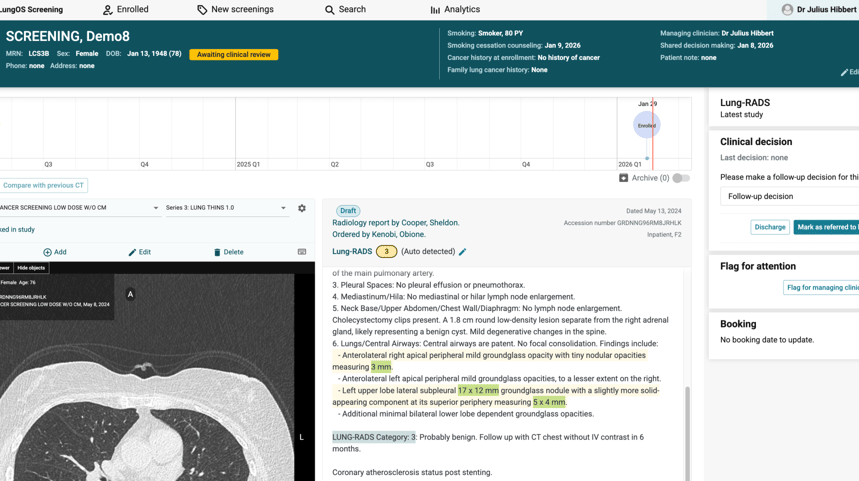Open Dr Julius Hibbert user menu

point(819,9)
